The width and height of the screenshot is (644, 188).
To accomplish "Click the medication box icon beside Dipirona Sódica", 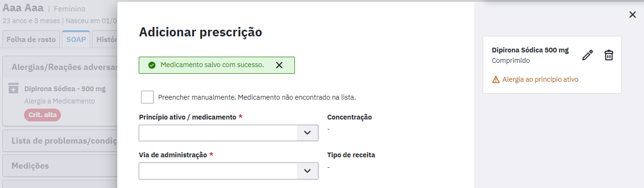I will tap(14, 88).
